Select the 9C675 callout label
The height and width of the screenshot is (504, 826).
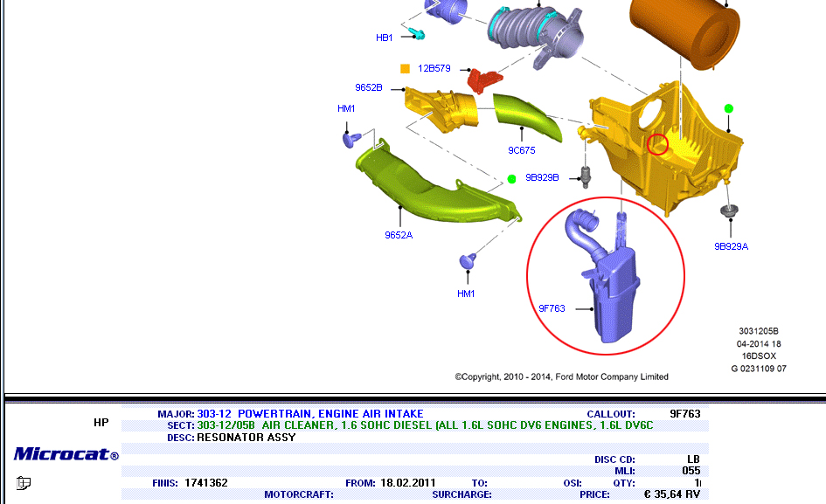pyautogui.click(x=522, y=150)
